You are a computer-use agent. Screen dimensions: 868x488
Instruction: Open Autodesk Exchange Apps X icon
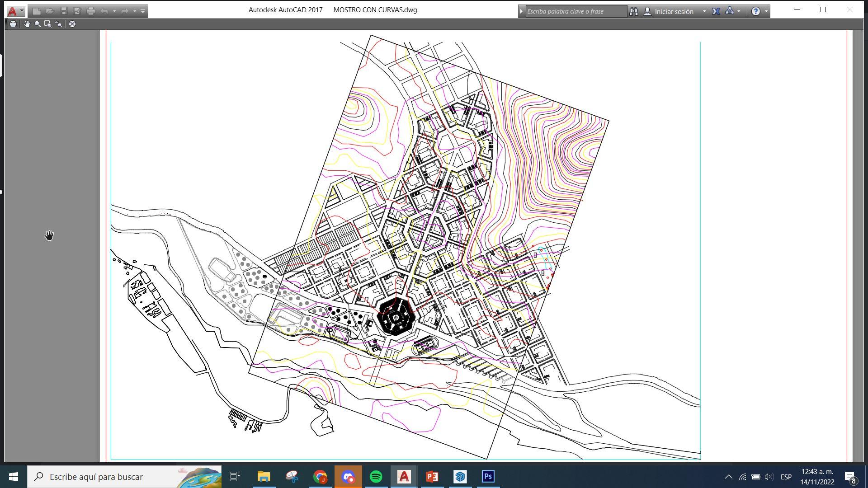pyautogui.click(x=716, y=11)
